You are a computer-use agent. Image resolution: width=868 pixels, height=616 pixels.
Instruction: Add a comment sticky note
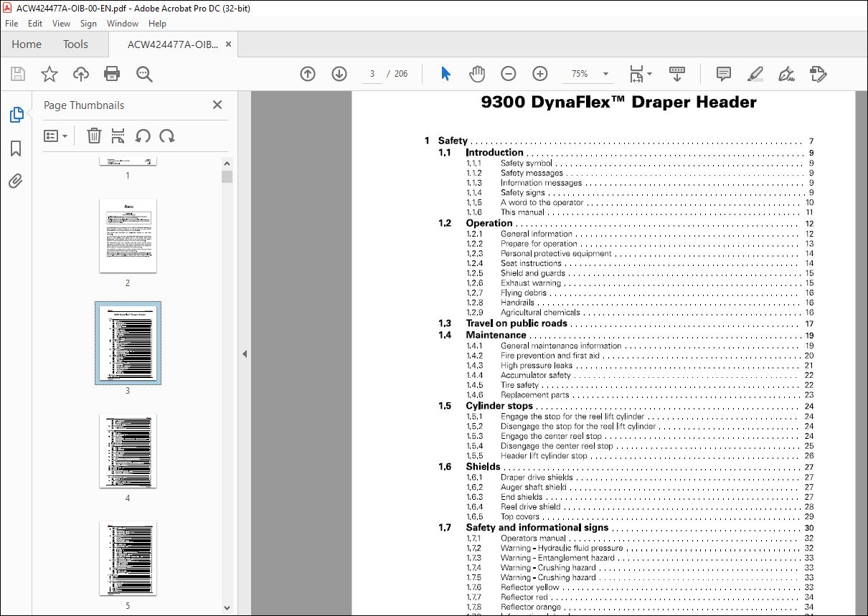point(724,74)
